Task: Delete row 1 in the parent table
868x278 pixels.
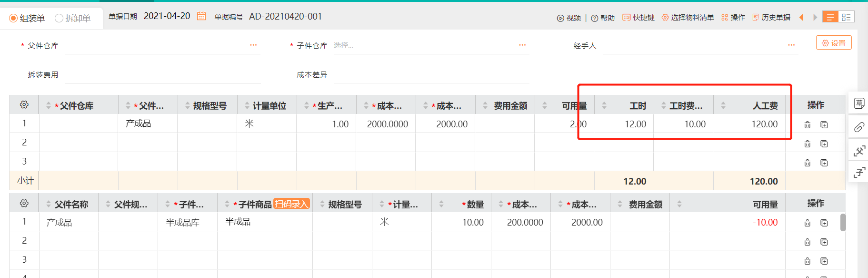Action: tap(807, 125)
